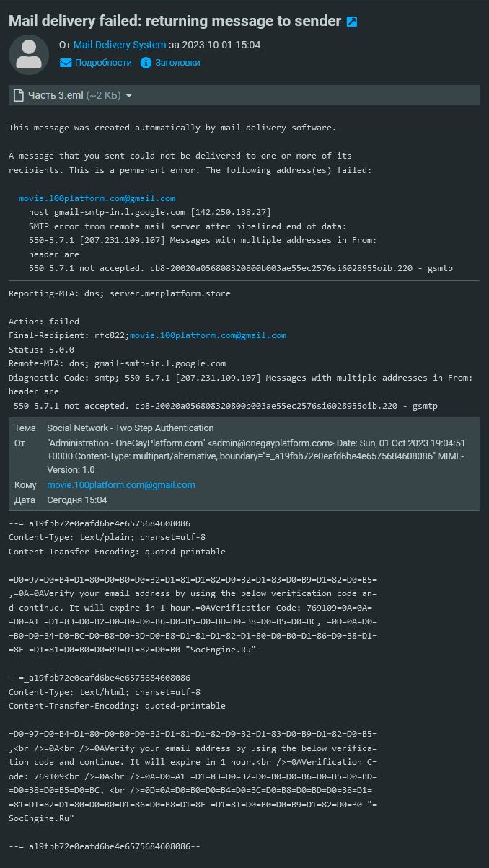This screenshot has height=868, width=489.
Task: Expand the Часть 3.eml attachment dropdown arrow
Action: pos(128,95)
